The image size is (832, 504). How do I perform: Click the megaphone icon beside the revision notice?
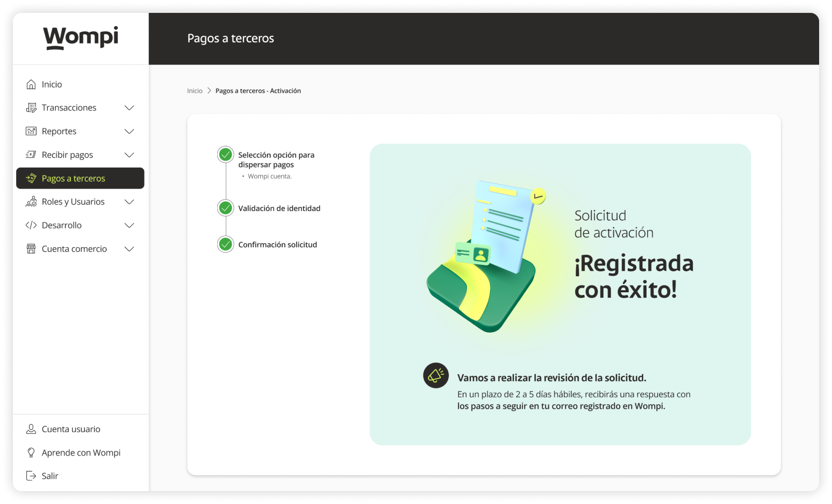click(436, 376)
